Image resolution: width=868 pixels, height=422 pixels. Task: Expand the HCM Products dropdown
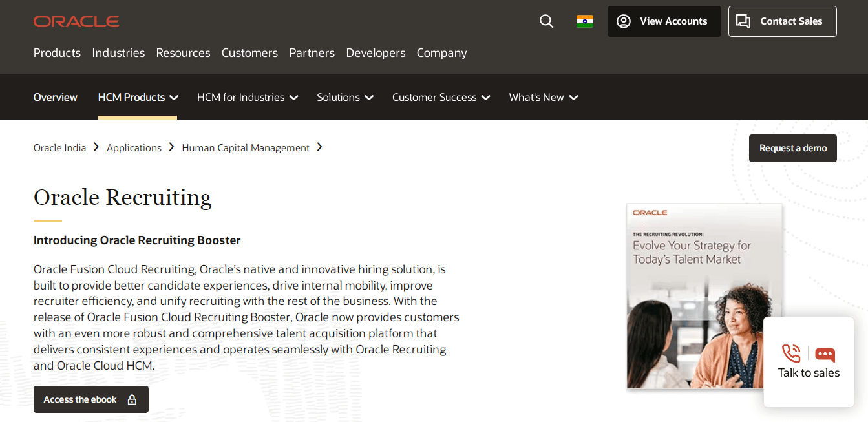tap(138, 97)
